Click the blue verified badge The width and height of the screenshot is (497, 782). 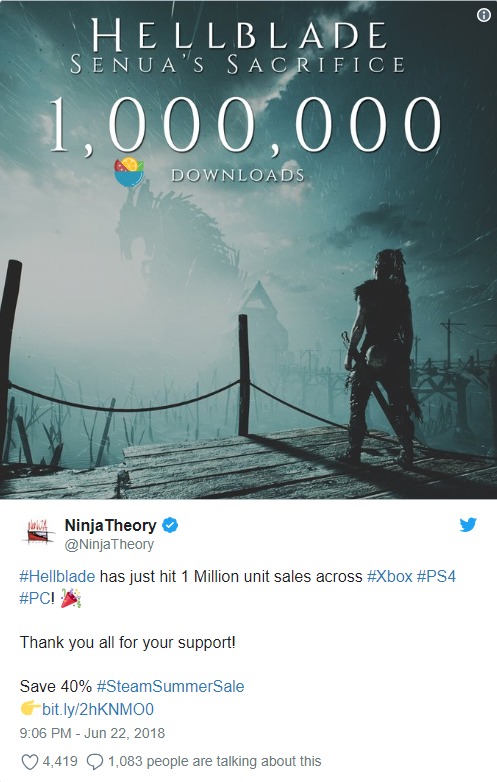170,525
